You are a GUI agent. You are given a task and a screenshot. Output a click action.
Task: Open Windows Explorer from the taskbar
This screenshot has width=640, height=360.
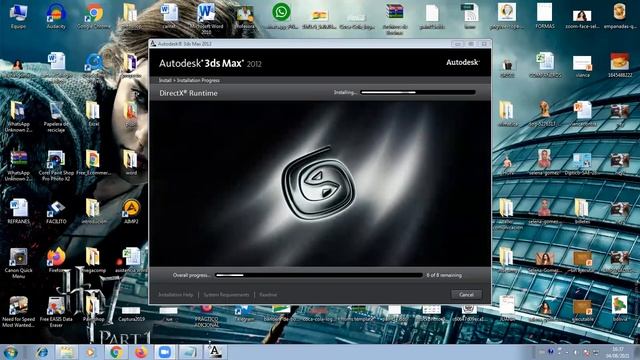pyautogui.click(x=66, y=352)
